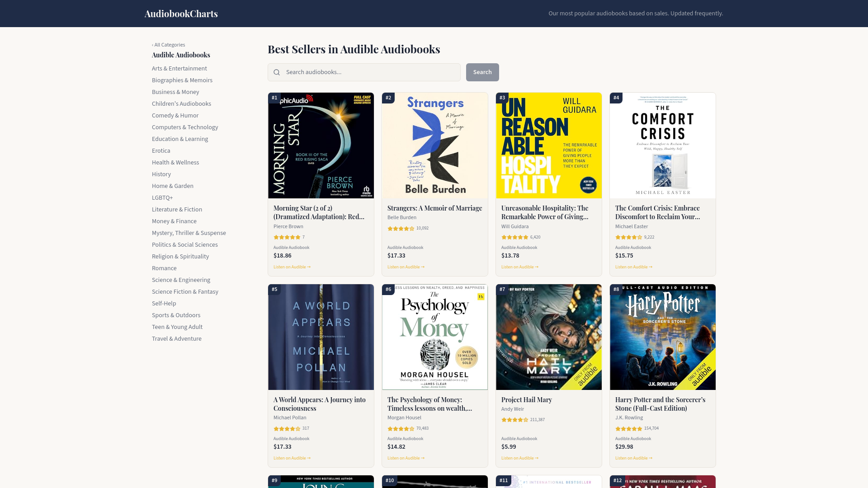Open Psychology of Money cover
The width and height of the screenshot is (868, 488).
click(435, 337)
